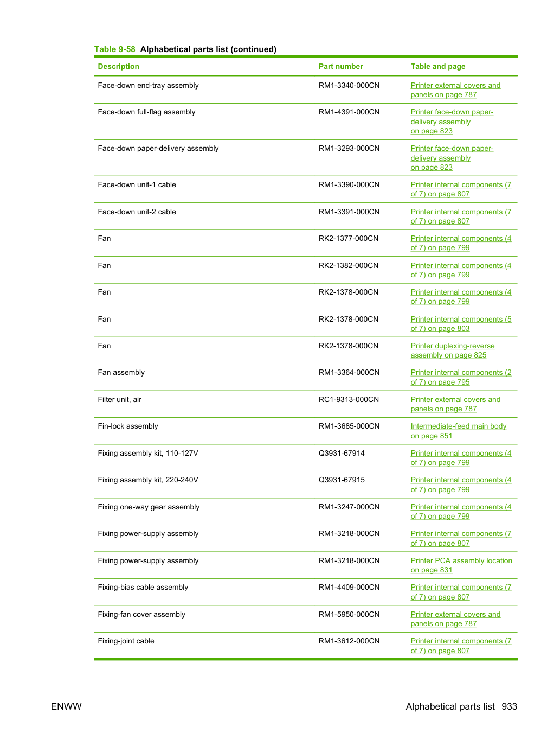Image resolution: width=560 pixels, height=746 pixels.
Task: Open the link for Face-down unit-2 cable
Action: pyautogui.click(x=461, y=216)
